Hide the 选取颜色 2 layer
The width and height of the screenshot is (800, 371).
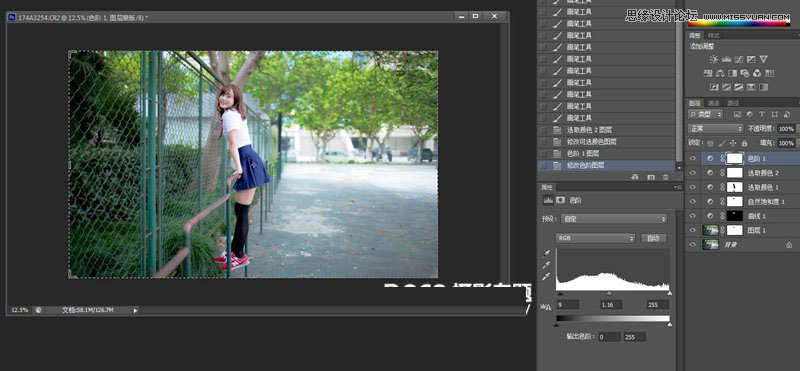coord(692,173)
